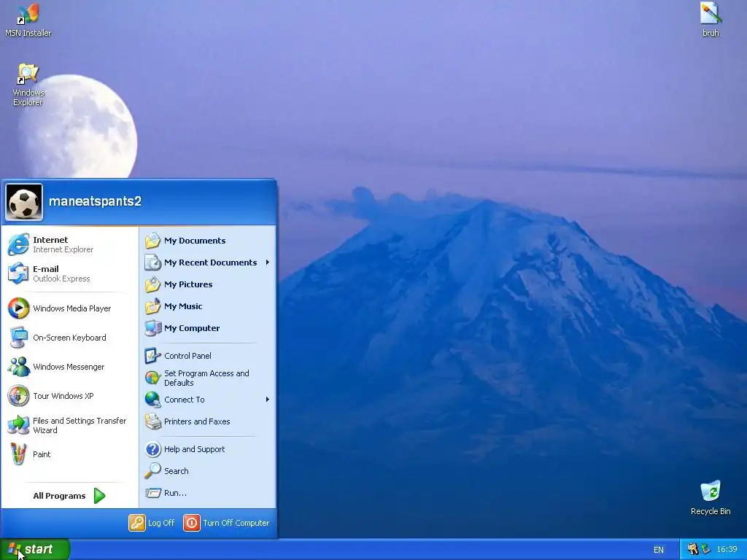747x560 pixels.
Task: Open My Pictures folder icon
Action: [152, 284]
